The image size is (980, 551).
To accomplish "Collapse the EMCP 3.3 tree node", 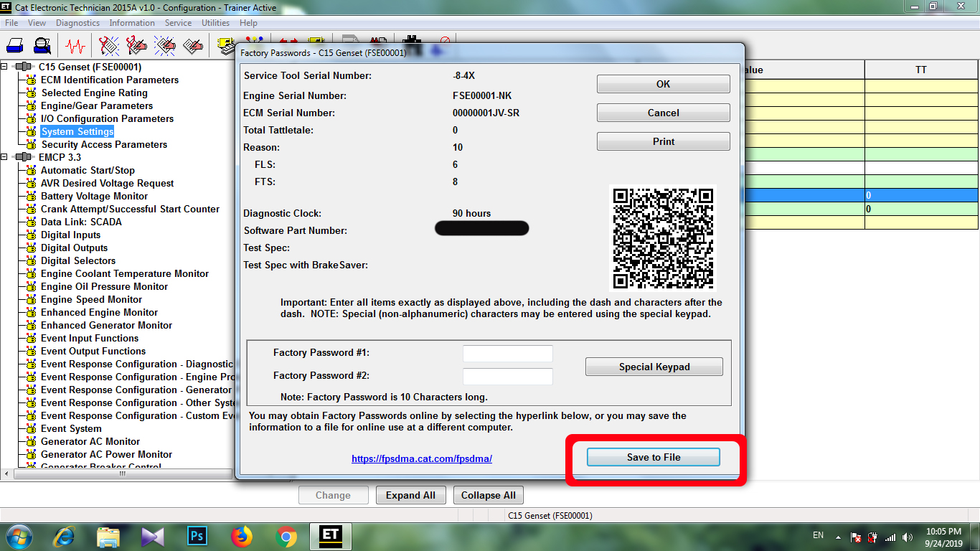I will tap(4, 157).
